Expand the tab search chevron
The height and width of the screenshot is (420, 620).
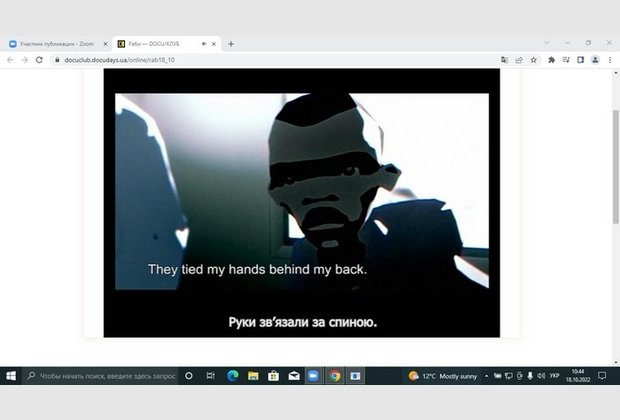(x=546, y=43)
